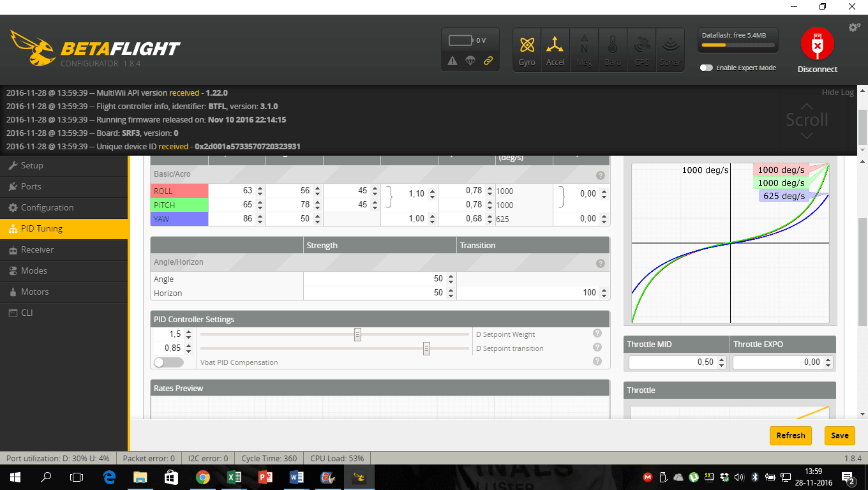Viewport: 868px width, 490px height.
Task: Show help for D Setpoint Weight
Action: click(597, 333)
